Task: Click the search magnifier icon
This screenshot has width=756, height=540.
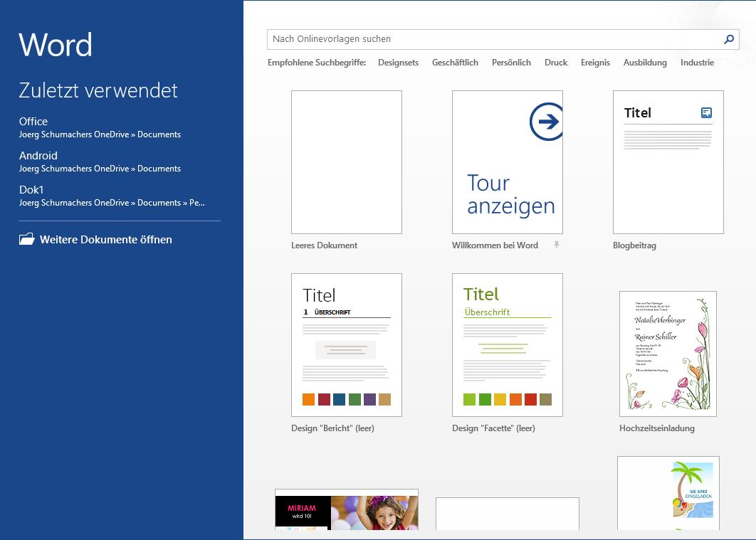Action: point(729,39)
